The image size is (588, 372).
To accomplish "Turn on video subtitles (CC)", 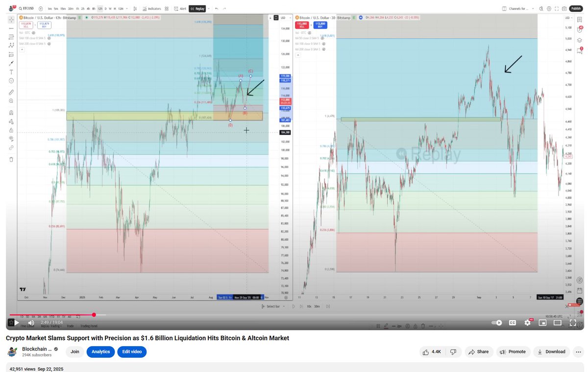I will pos(513,323).
